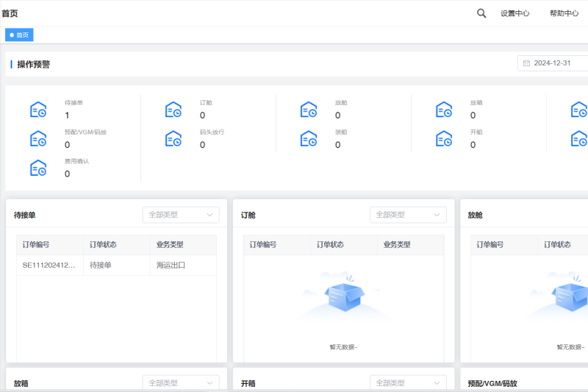Screen dimensions: 588x392
Task: Click the 订舱 warning icon
Action: point(173,110)
